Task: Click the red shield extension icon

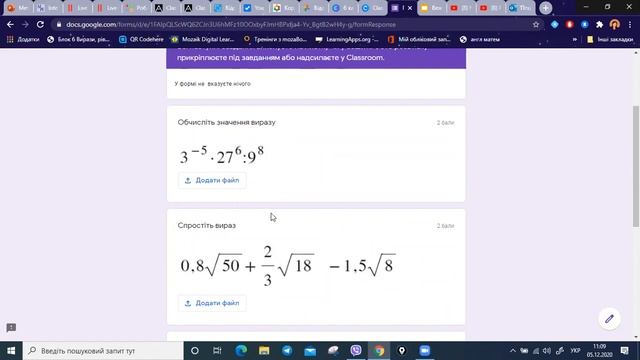Action: [x=569, y=24]
